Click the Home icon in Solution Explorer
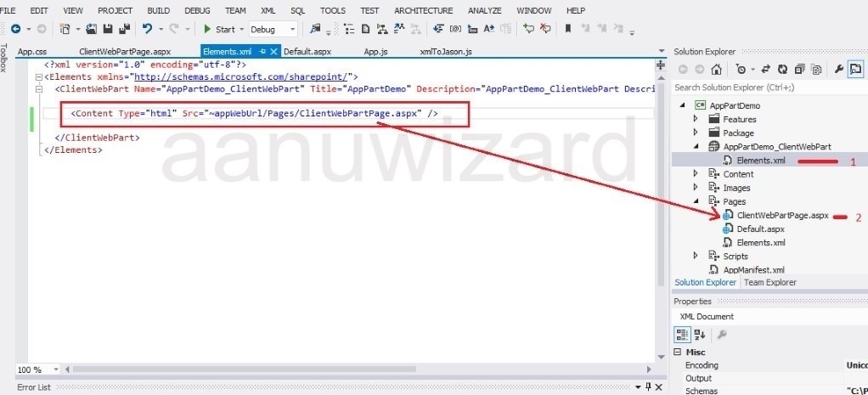 coord(717,70)
